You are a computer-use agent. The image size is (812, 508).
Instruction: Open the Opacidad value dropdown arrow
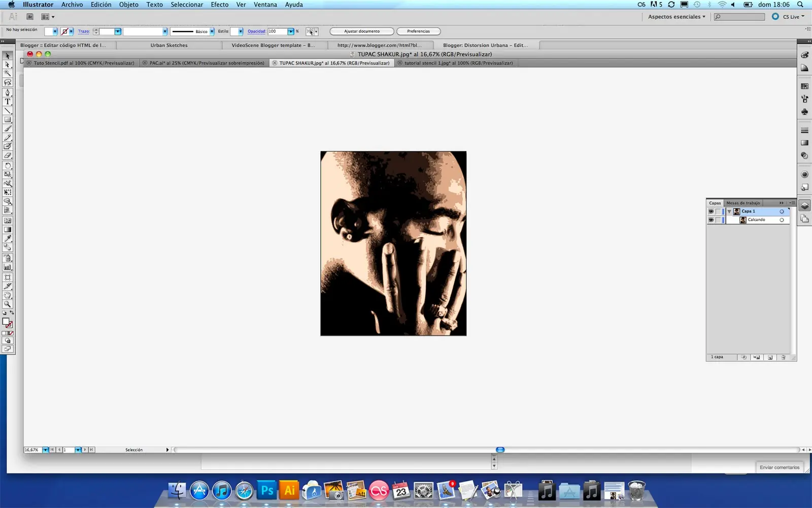click(291, 31)
